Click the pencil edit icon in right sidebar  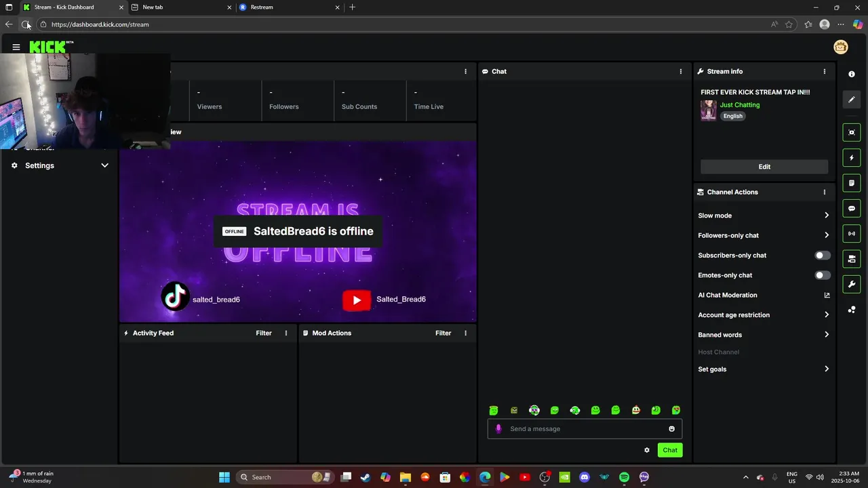[x=852, y=100]
